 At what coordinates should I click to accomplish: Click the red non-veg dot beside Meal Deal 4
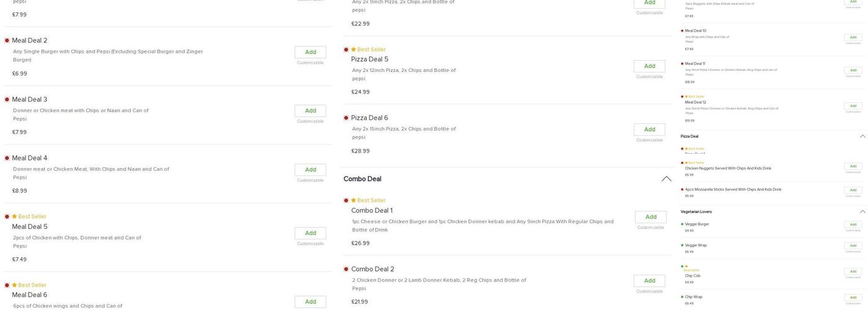point(7,158)
